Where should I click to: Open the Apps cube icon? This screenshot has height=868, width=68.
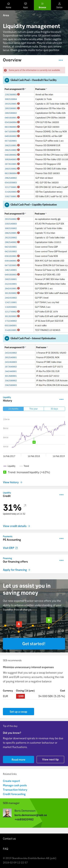tap(25, 3)
